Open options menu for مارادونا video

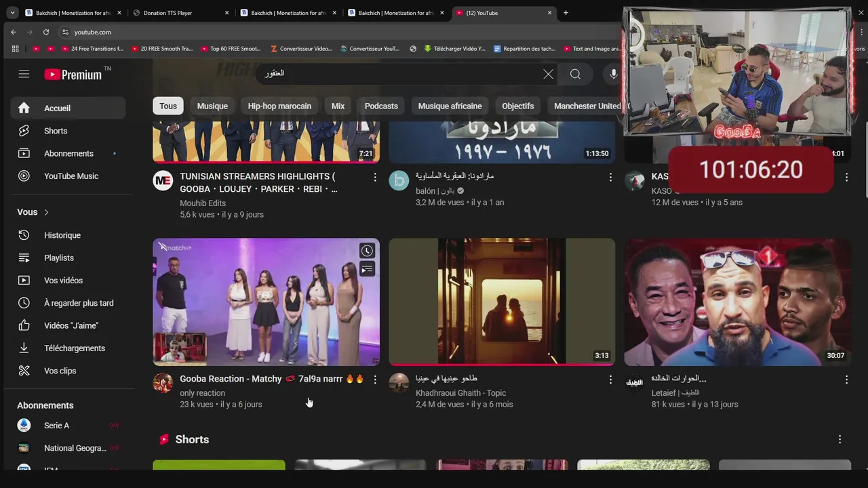(x=610, y=177)
